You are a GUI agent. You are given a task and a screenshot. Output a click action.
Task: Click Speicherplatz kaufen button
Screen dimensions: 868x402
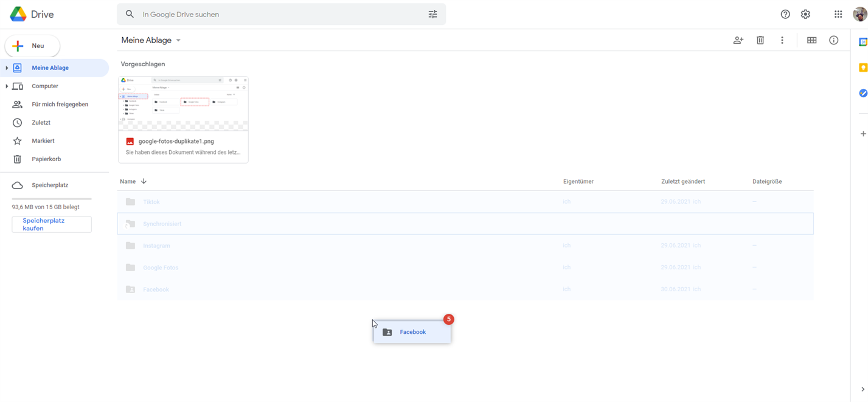[x=52, y=224]
